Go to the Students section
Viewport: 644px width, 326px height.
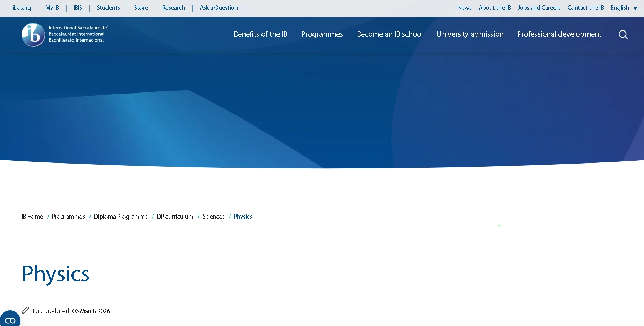tap(108, 8)
